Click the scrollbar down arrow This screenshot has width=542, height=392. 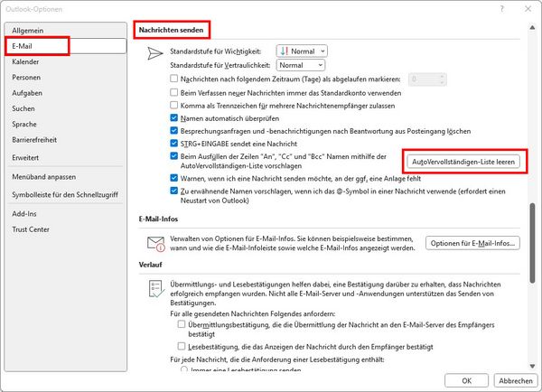[532, 366]
